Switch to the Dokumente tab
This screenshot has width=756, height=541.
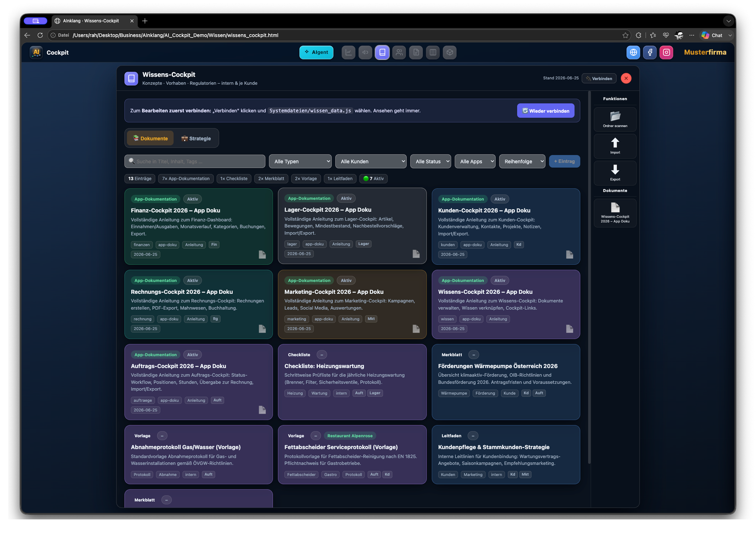coord(150,138)
